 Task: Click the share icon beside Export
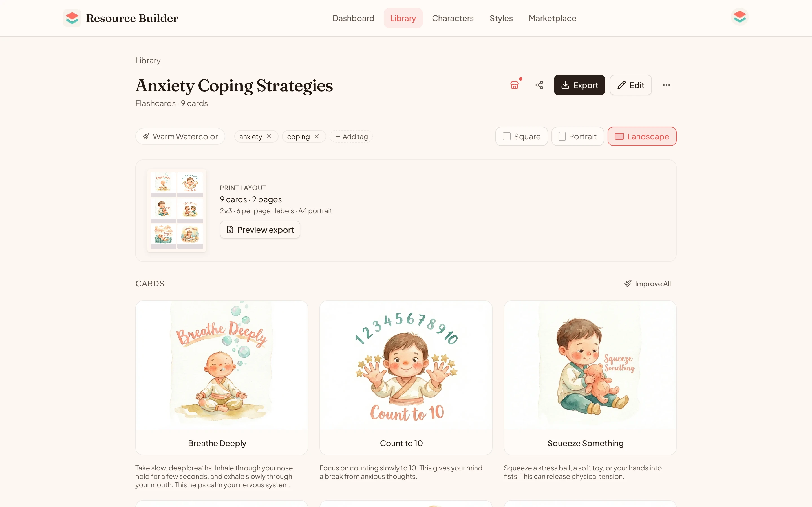(539, 85)
